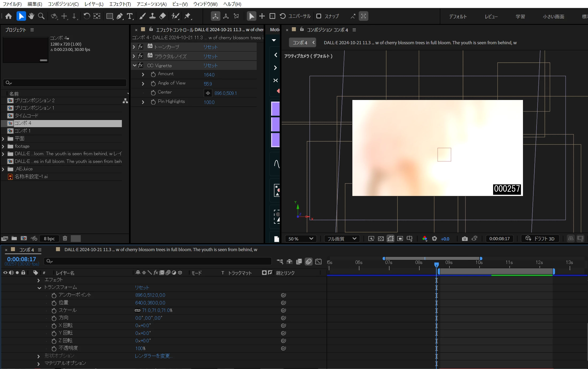Select the Zoom magnifier tool
This screenshot has height=369, width=588.
pos(41,16)
